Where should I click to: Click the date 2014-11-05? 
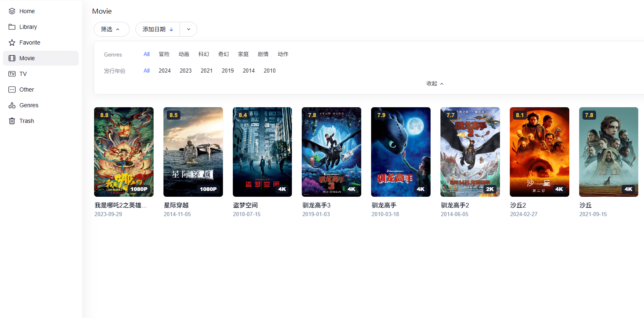178,214
